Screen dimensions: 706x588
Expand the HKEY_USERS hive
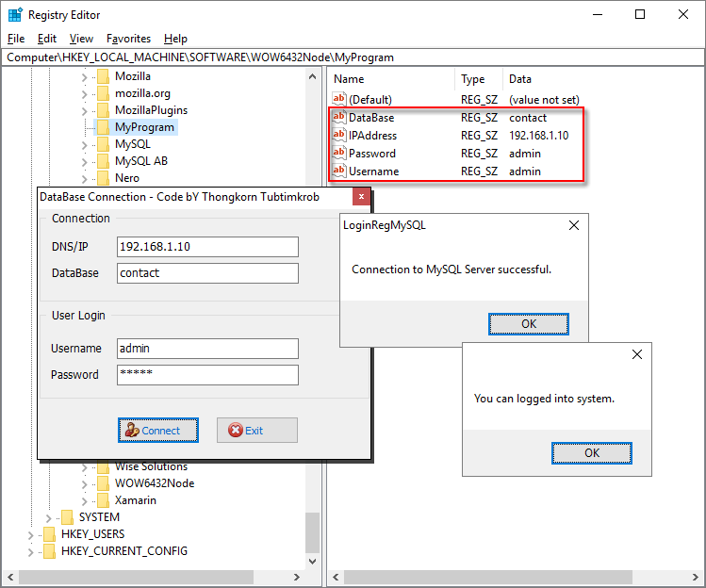click(x=32, y=534)
